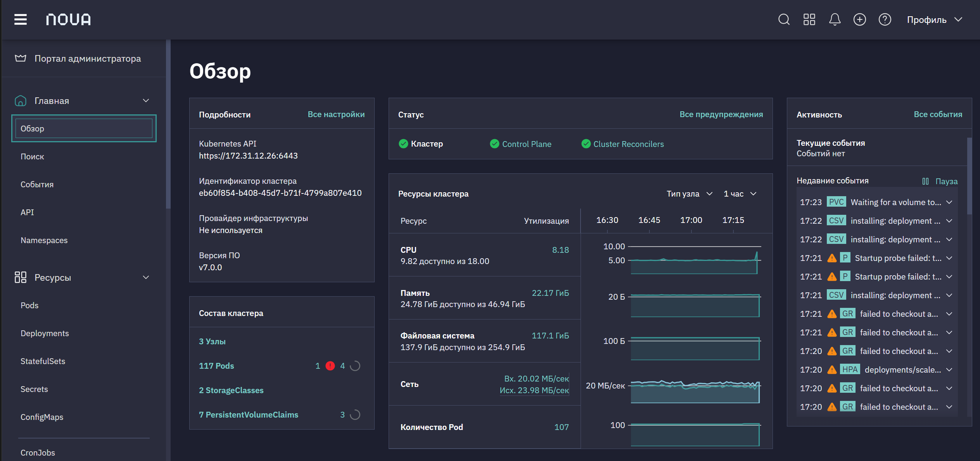Click the crown icon beside Портал администратора
Image resolution: width=980 pixels, height=461 pixels.
click(x=21, y=58)
